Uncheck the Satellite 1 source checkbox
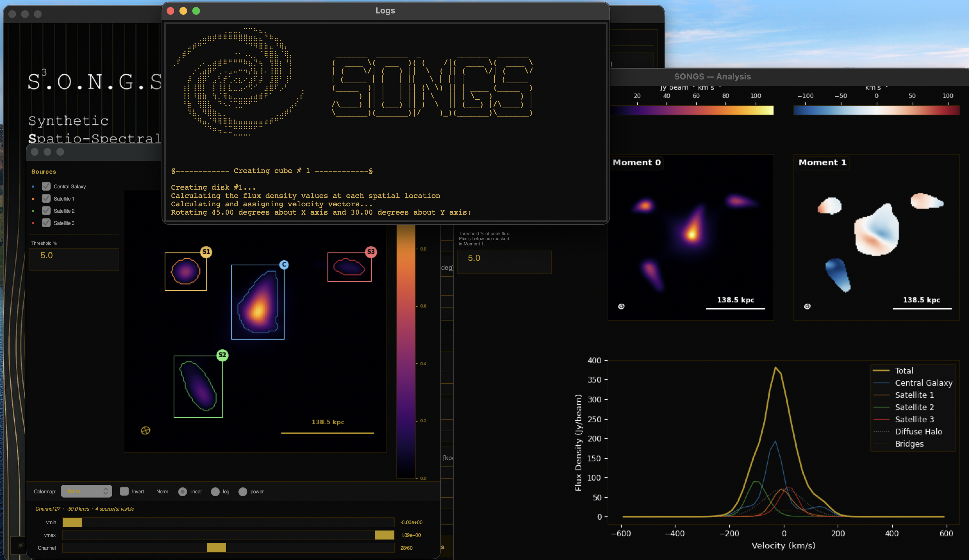 pyautogui.click(x=46, y=199)
